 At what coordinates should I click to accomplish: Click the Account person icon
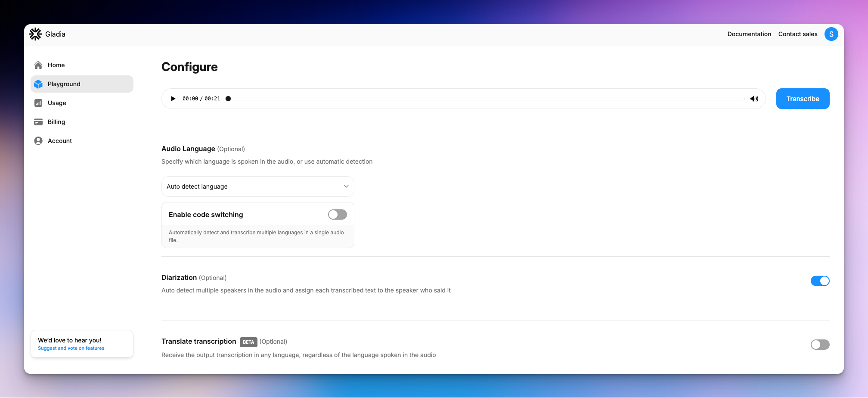38,141
